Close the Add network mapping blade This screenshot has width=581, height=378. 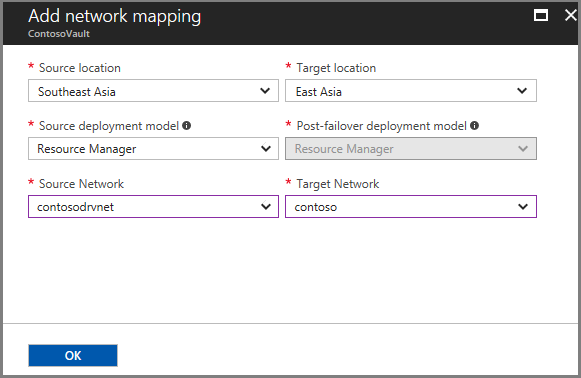point(571,15)
